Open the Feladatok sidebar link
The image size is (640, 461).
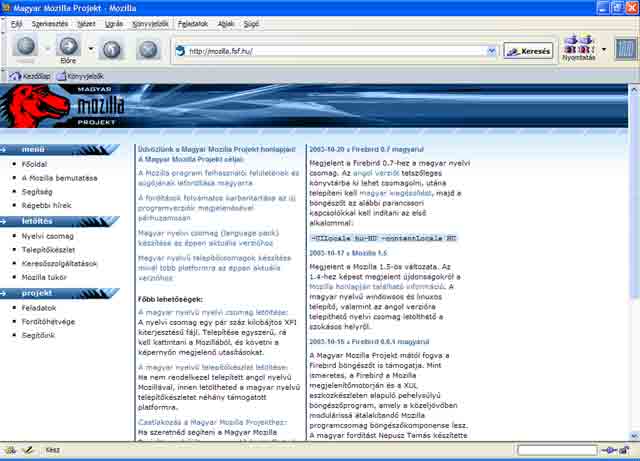[x=39, y=308]
